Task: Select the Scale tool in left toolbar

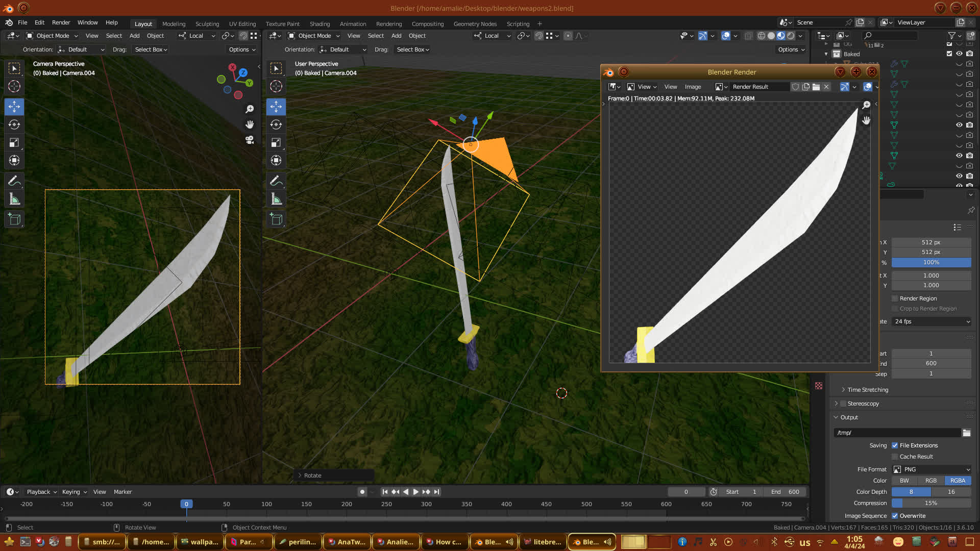Action: pyautogui.click(x=14, y=143)
